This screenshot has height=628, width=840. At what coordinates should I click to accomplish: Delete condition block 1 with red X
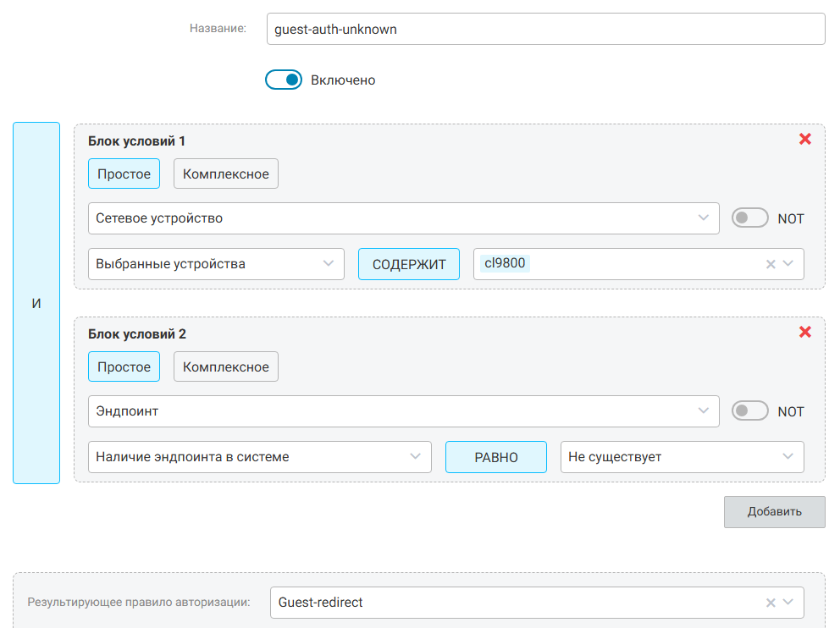tap(804, 139)
